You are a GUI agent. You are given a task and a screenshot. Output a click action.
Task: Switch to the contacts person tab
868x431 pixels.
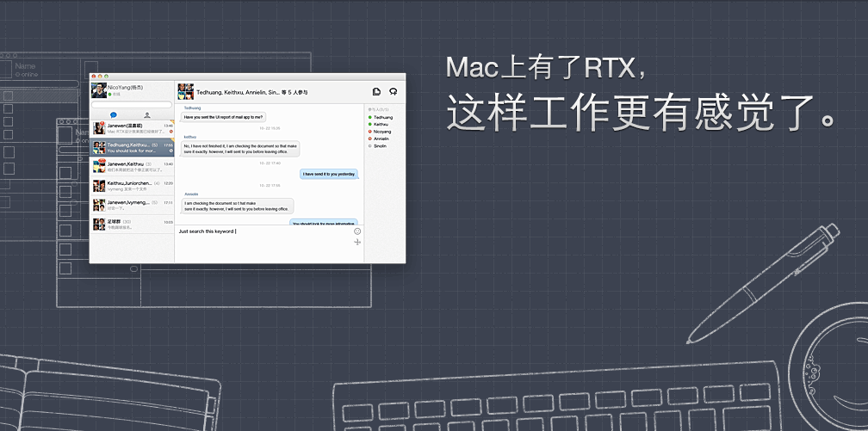tap(147, 114)
